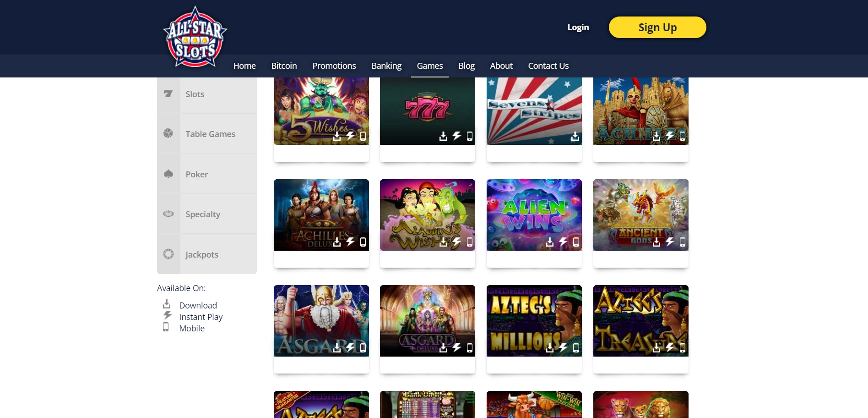Open the 5 Wishes game thumbnail

(321, 111)
